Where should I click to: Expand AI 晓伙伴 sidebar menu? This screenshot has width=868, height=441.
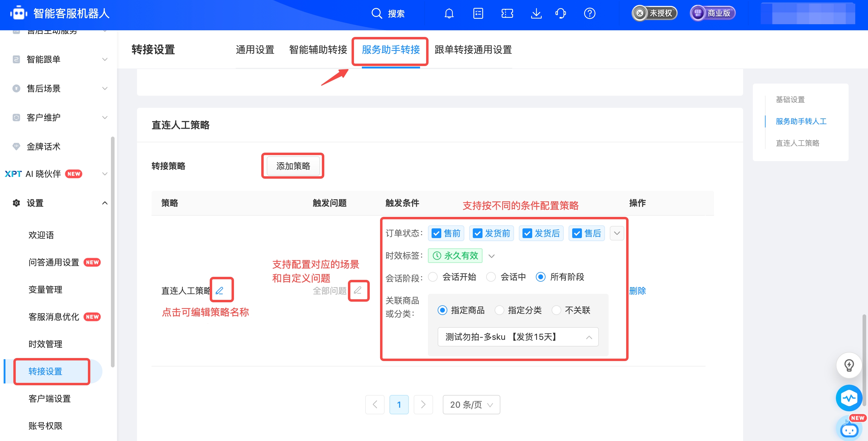pyautogui.click(x=105, y=174)
